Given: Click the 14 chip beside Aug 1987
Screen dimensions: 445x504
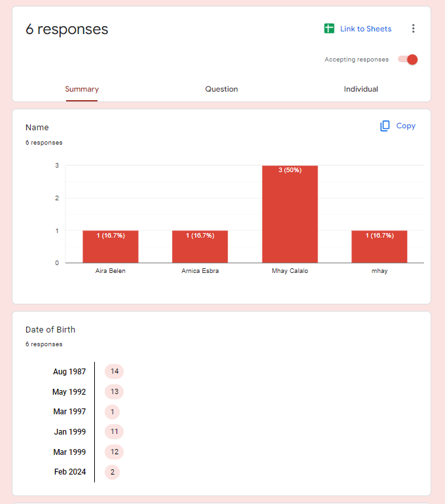Looking at the screenshot, I should [115, 372].
